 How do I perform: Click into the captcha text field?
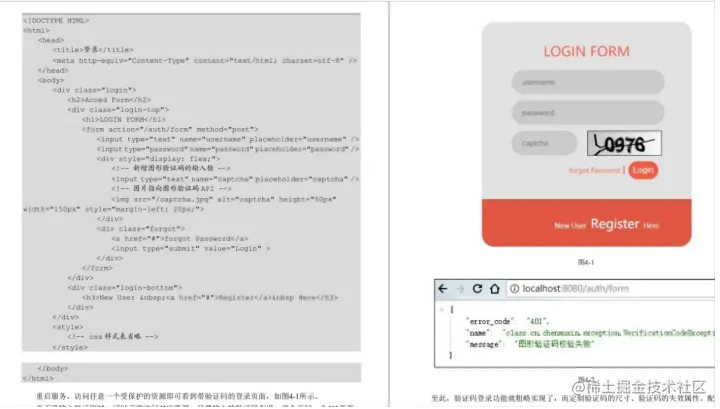(x=545, y=143)
